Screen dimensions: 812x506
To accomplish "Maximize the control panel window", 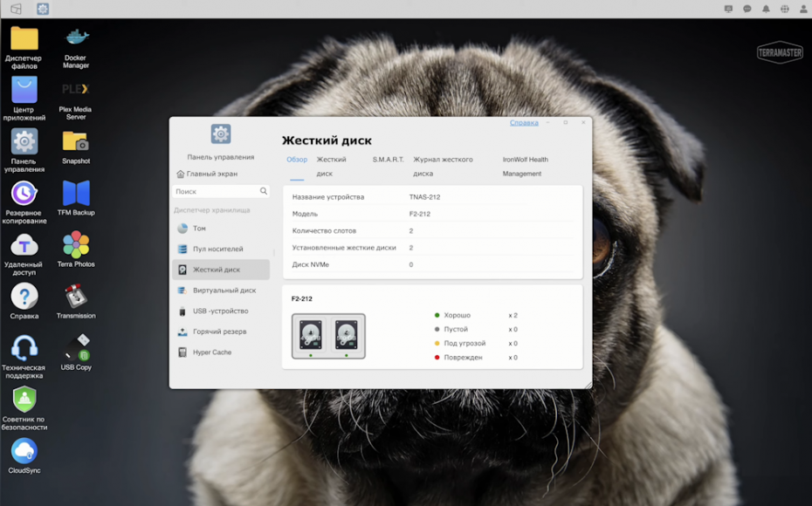I will click(566, 123).
